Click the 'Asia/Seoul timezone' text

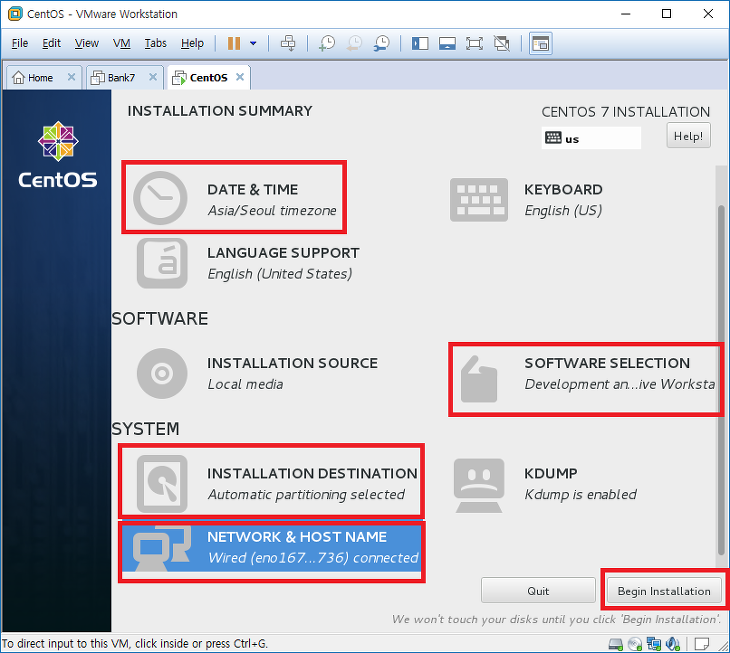[x=272, y=210]
